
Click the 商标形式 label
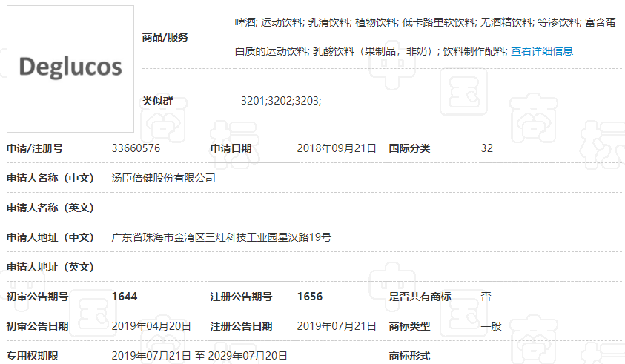409,356
